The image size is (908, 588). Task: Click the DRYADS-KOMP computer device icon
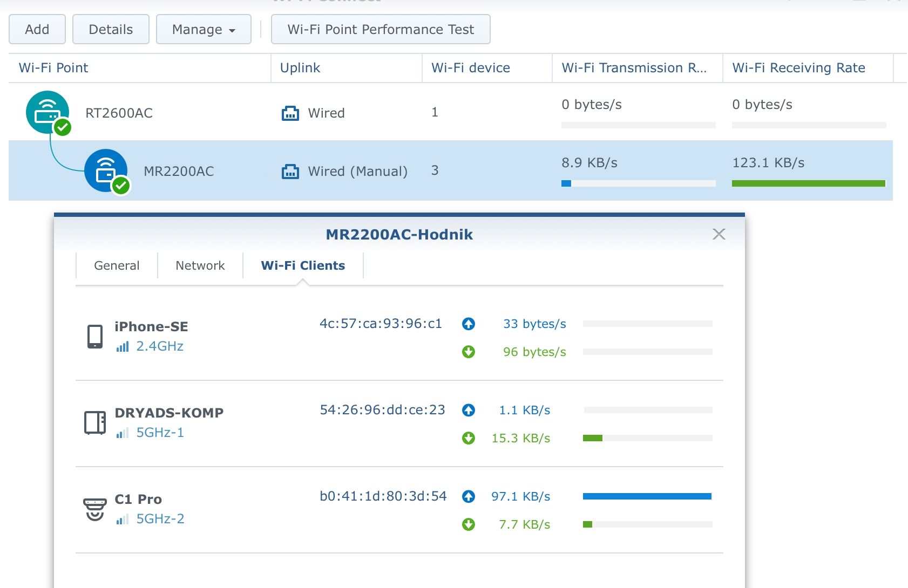(x=95, y=422)
